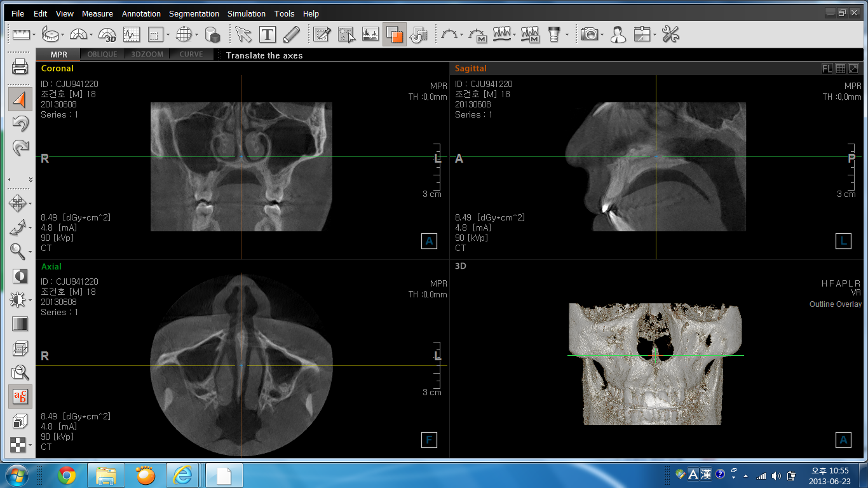Select the Text annotation tool
This screenshot has height=488, width=868.
[268, 34]
